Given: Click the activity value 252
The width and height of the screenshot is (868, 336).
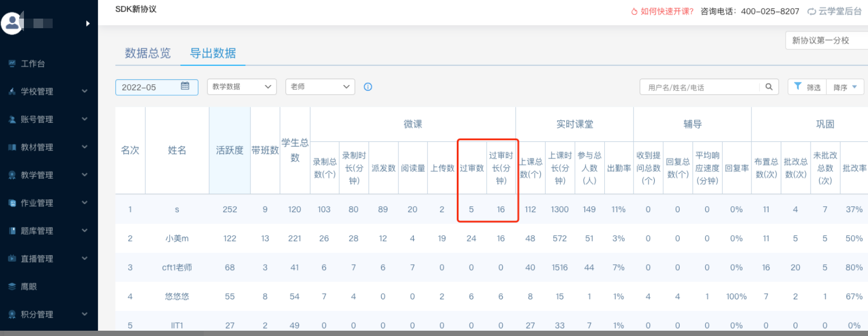Looking at the screenshot, I should coord(230,209).
